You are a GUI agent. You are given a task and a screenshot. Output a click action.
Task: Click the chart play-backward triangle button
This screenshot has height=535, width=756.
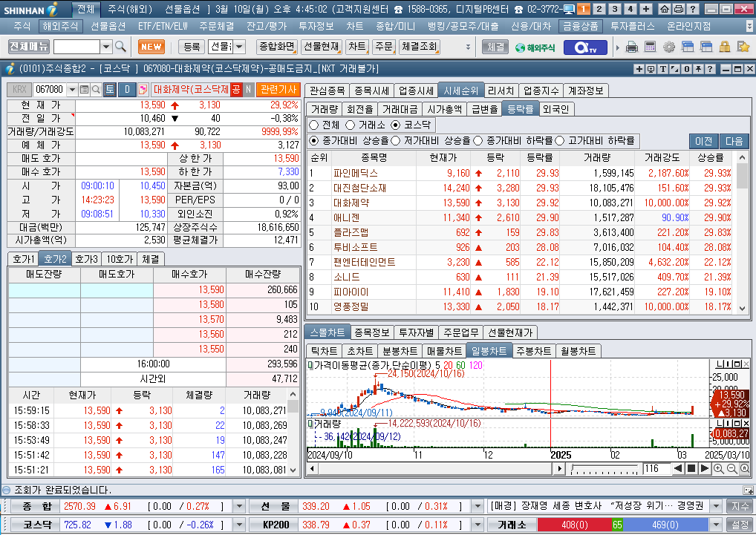click(678, 468)
